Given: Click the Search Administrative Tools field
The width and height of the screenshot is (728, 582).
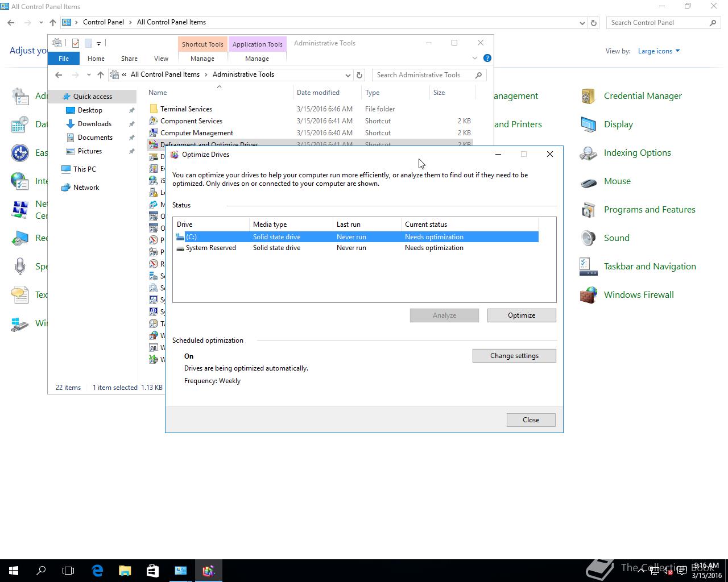Looking at the screenshot, I should pyautogui.click(x=429, y=75).
